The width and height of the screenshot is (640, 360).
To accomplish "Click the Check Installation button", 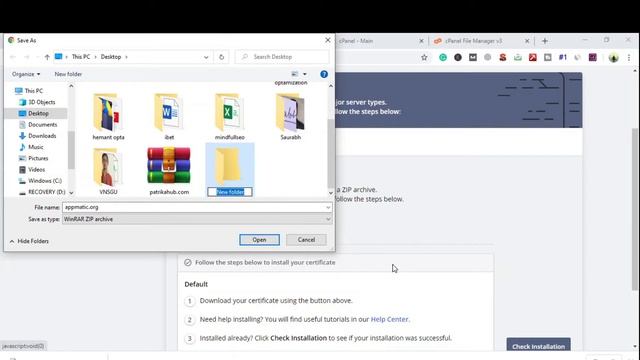I will (x=538, y=345).
